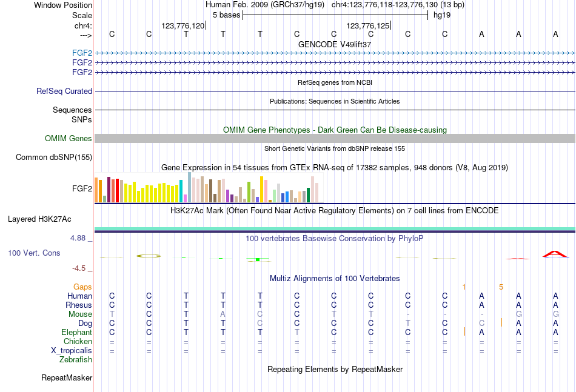Click the 'Human Feb. 2009 (GRCh37/hg19)' header text
The width and height of the screenshot is (576, 392).
(x=265, y=5)
